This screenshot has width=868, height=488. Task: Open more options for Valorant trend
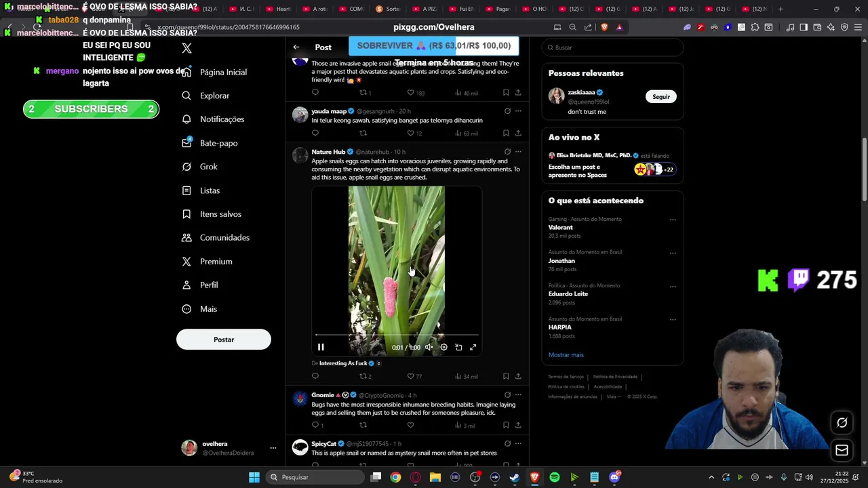pyautogui.click(x=673, y=220)
